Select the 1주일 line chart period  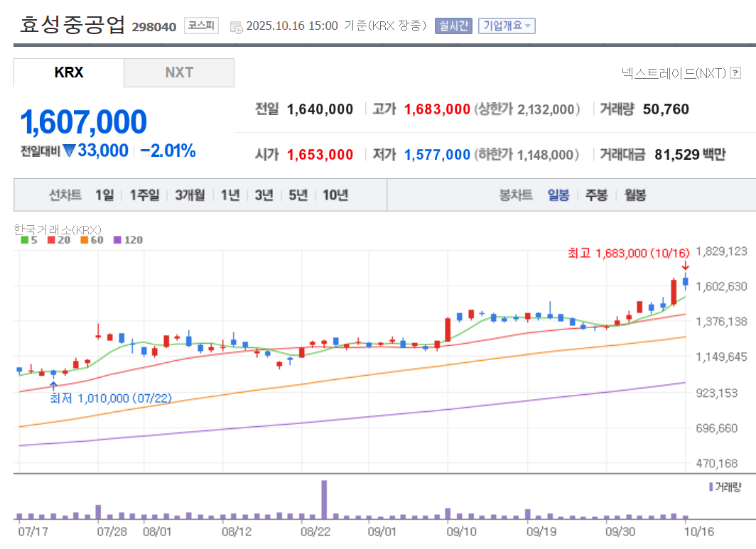tap(145, 195)
